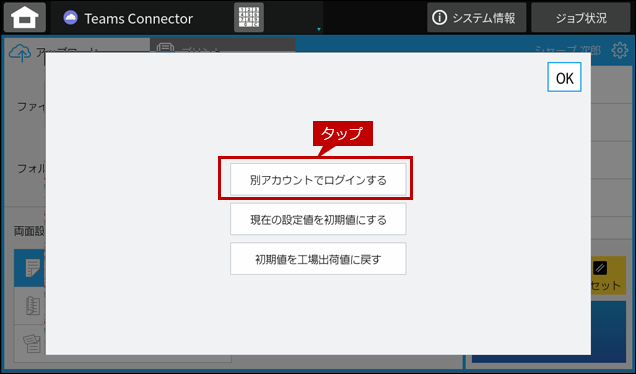Open the numeric keypad icon
Viewport: 636px width, 374px height.
pos(249,17)
